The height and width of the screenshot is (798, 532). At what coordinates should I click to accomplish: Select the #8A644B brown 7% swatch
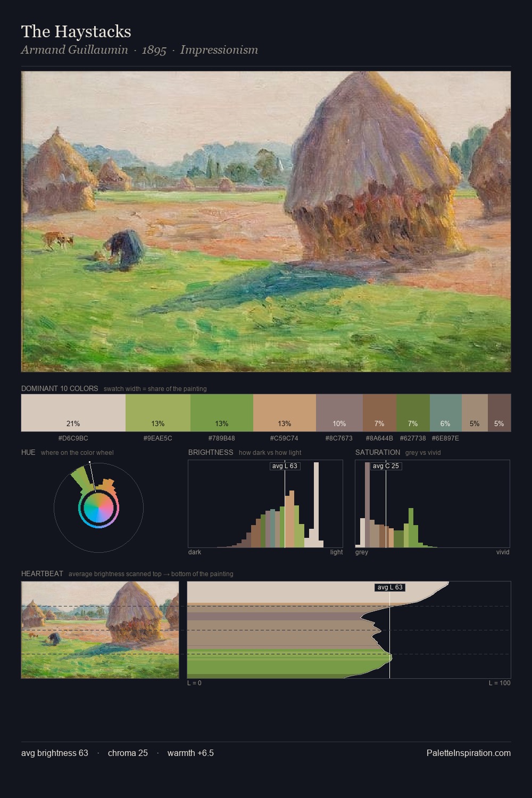point(379,413)
